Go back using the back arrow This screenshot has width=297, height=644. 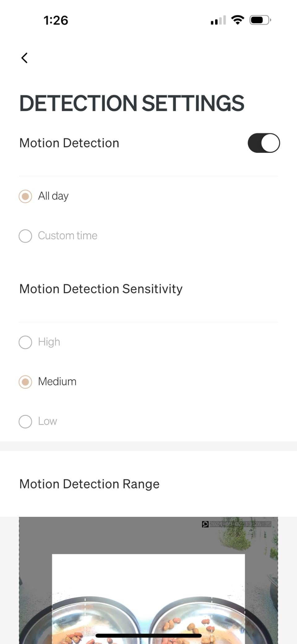[x=24, y=58]
